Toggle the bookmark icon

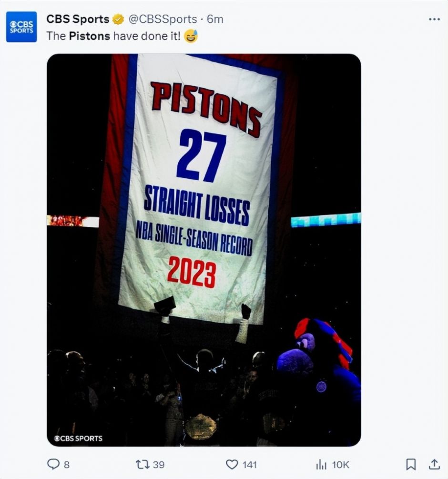pos(411,464)
